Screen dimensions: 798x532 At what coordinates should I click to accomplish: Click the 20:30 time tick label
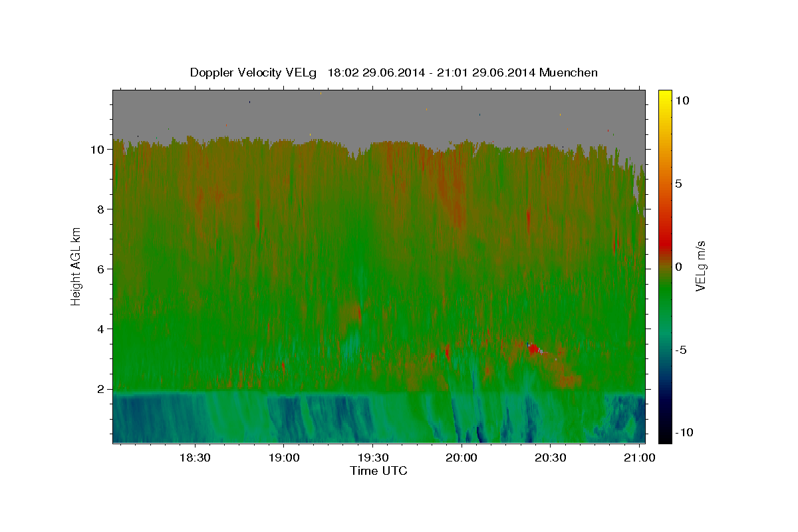pos(551,458)
